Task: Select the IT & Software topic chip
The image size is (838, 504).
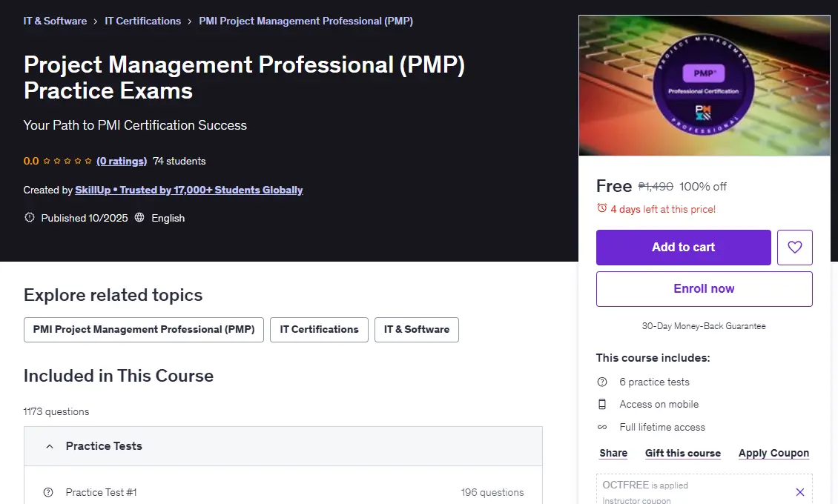Action: pyautogui.click(x=416, y=329)
